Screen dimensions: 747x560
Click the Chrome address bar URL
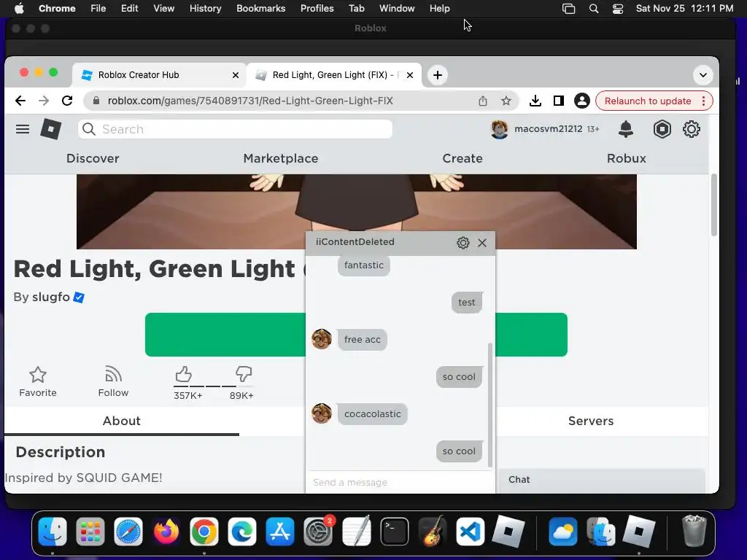coord(250,101)
